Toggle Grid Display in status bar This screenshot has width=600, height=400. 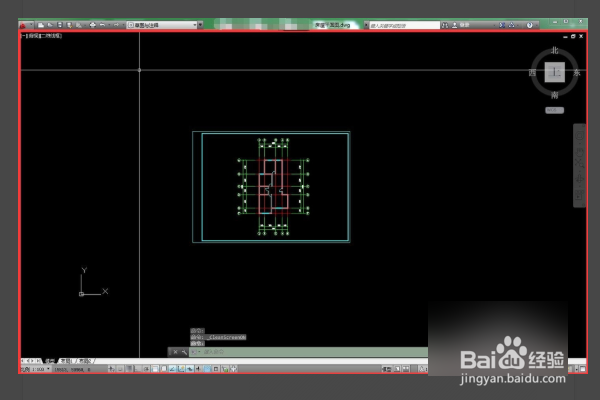click(129, 369)
